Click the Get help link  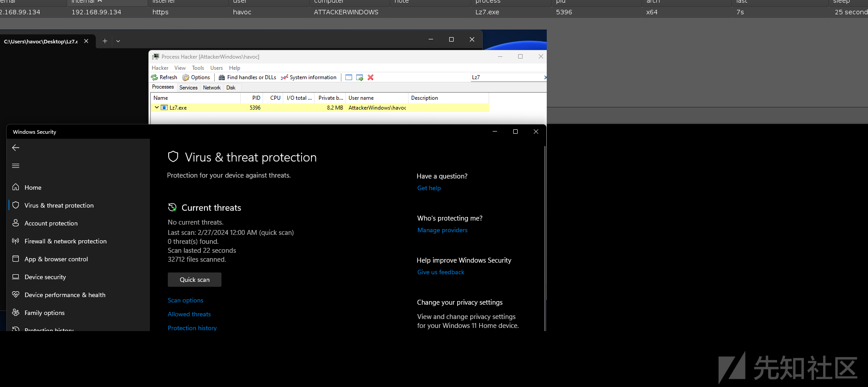click(429, 188)
